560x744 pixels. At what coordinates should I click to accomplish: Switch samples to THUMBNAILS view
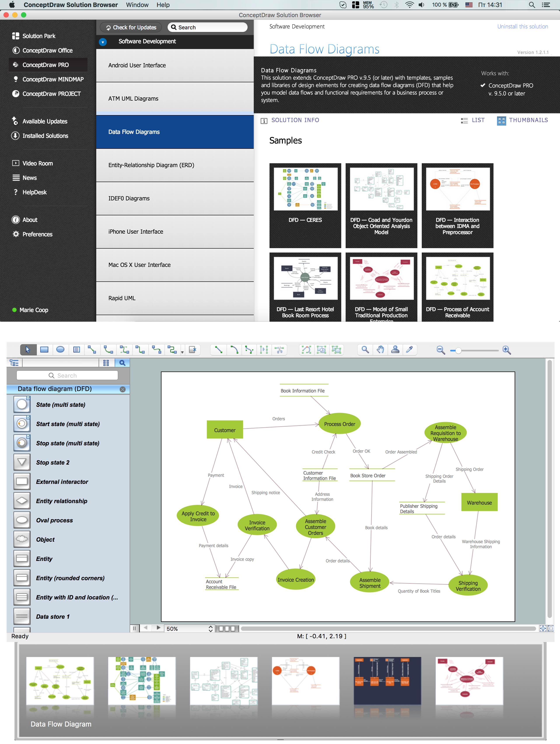pyautogui.click(x=523, y=120)
